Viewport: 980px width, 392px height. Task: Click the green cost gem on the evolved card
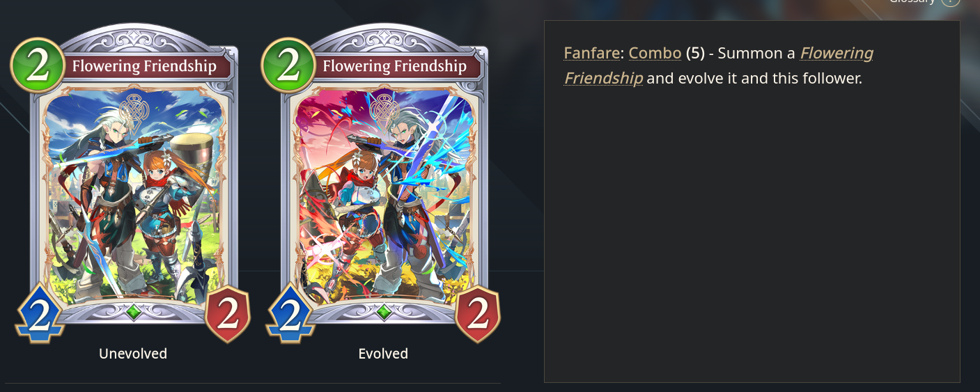[287, 65]
